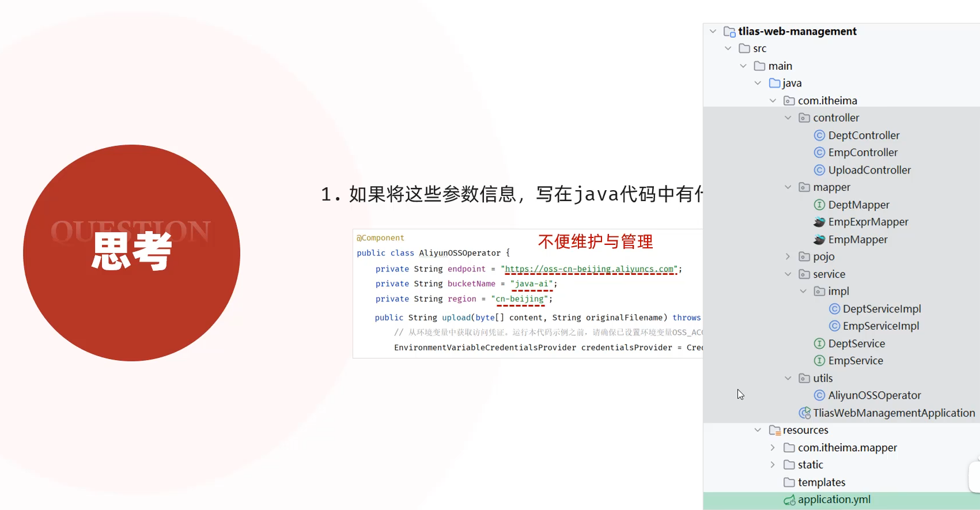Select EmpController in the project tree
Image resolution: width=980 pixels, height=510 pixels.
pos(863,153)
